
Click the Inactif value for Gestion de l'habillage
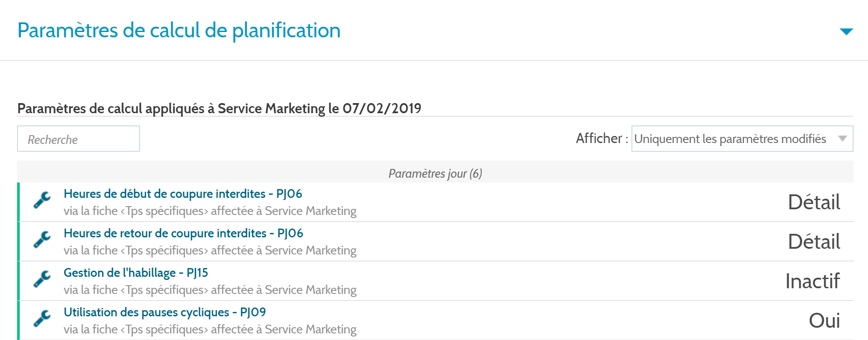(813, 281)
